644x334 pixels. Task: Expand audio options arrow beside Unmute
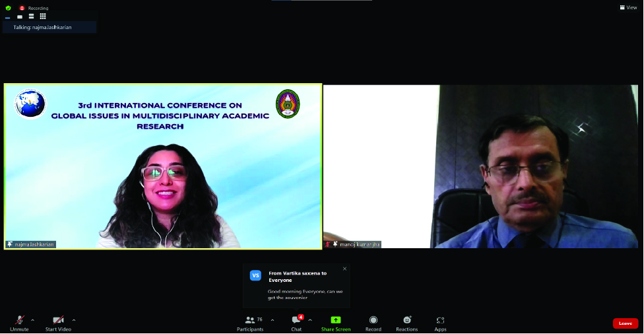[32, 320]
